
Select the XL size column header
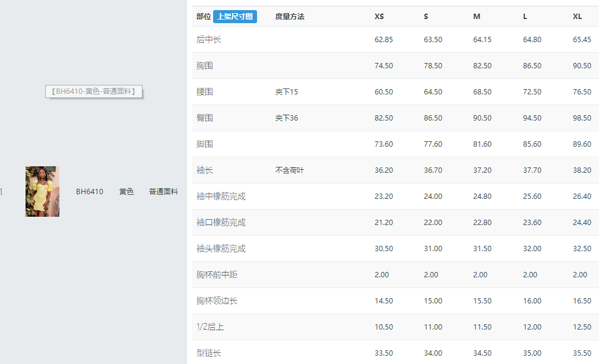pos(577,17)
